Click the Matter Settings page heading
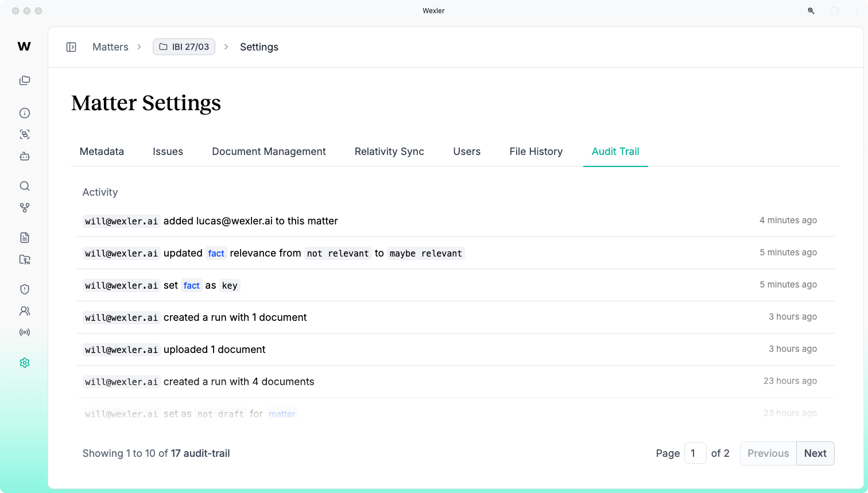Viewport: 868px width, 493px height. click(146, 103)
